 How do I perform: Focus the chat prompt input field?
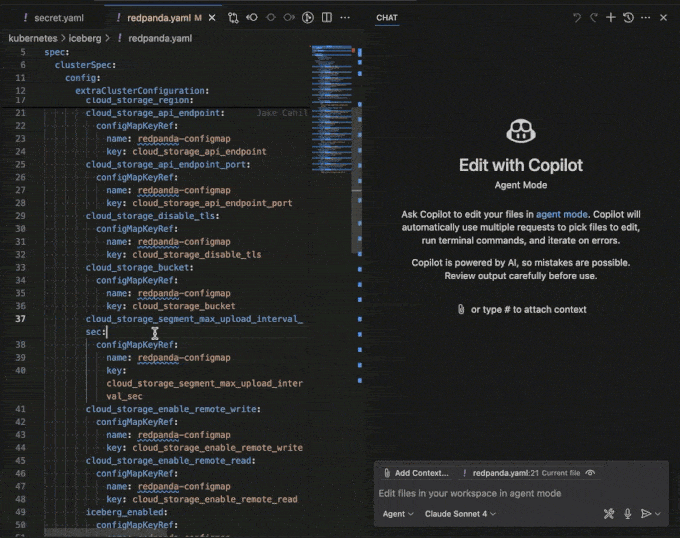coord(521,493)
